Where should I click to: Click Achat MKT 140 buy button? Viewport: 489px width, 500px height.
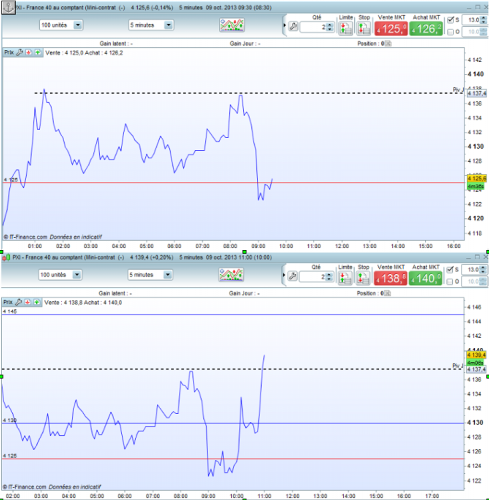tap(425, 278)
